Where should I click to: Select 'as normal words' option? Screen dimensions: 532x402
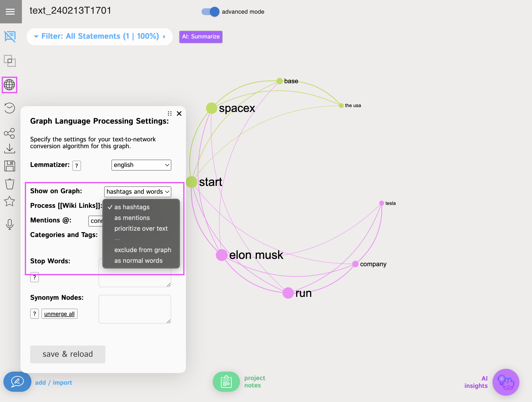point(141,261)
